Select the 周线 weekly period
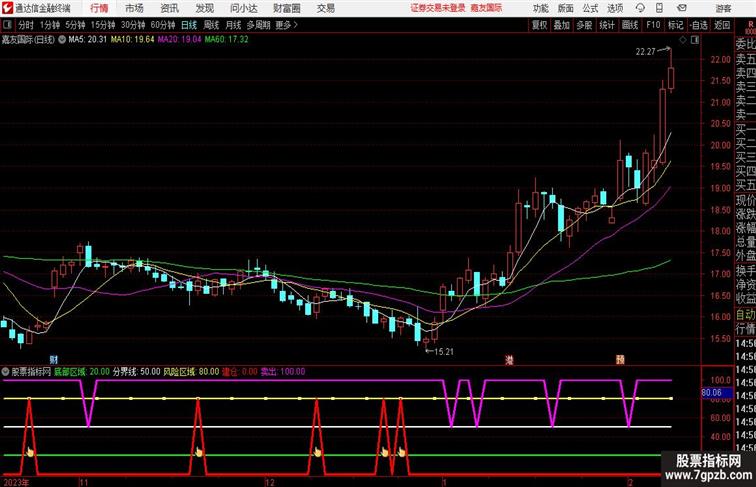The width and height of the screenshot is (756, 487). click(211, 25)
